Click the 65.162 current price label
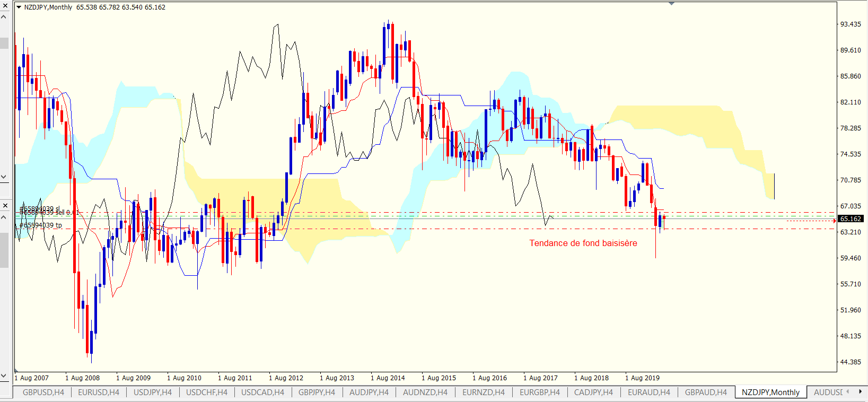 point(851,219)
